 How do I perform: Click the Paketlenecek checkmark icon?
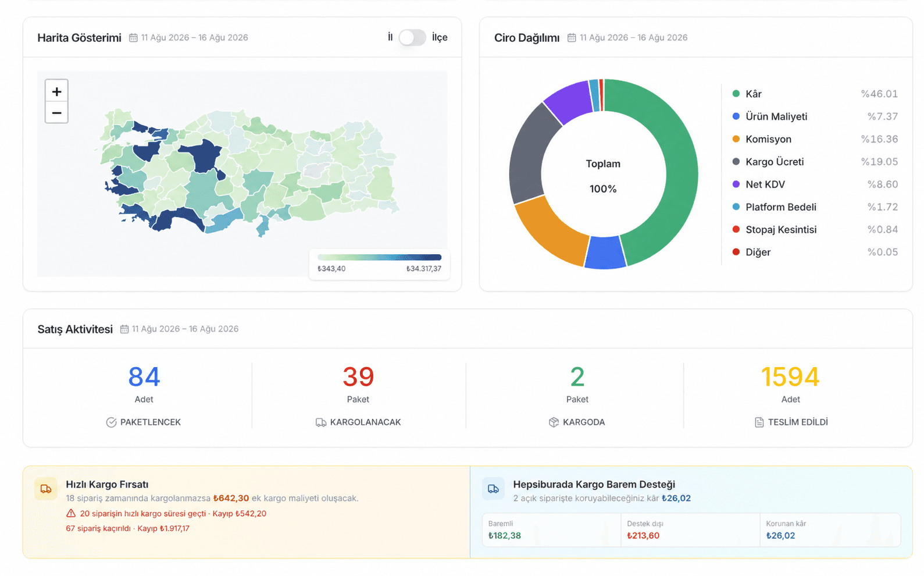(111, 422)
